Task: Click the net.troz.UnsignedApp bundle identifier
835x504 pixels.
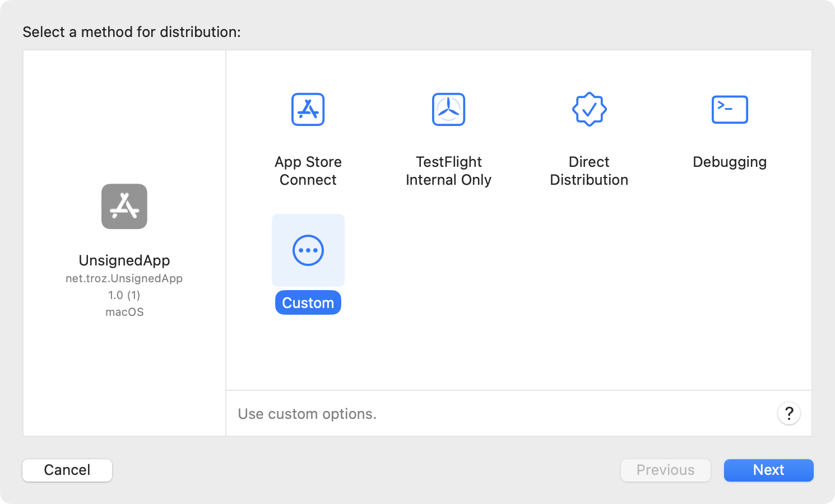Action: point(124,278)
